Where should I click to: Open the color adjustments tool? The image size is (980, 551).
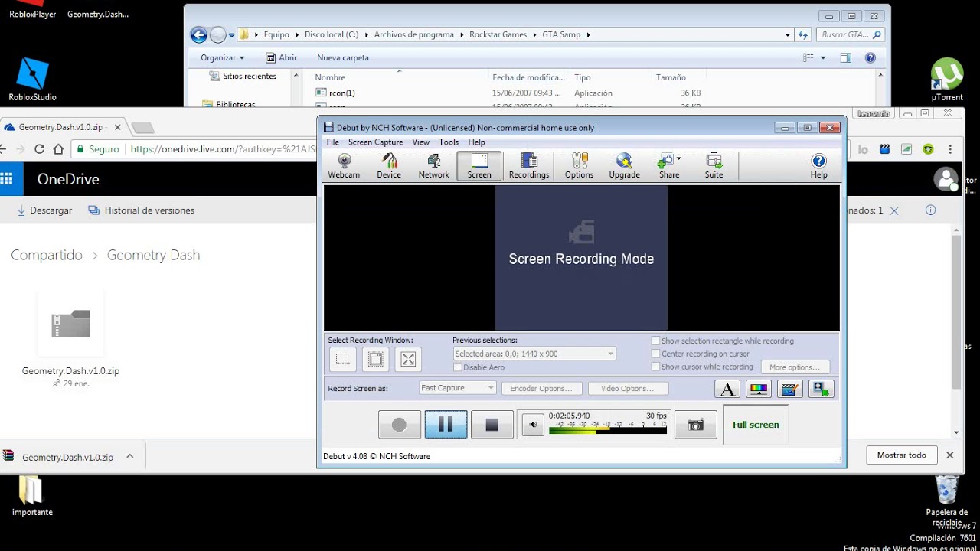point(759,389)
